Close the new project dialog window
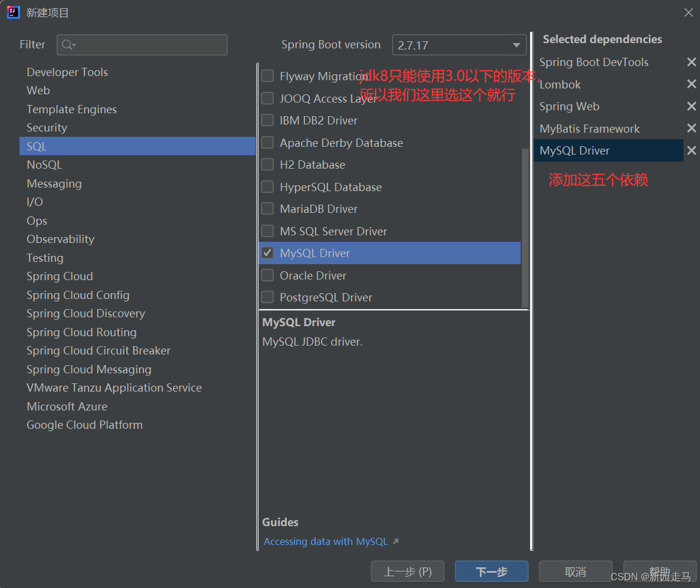 (688, 12)
